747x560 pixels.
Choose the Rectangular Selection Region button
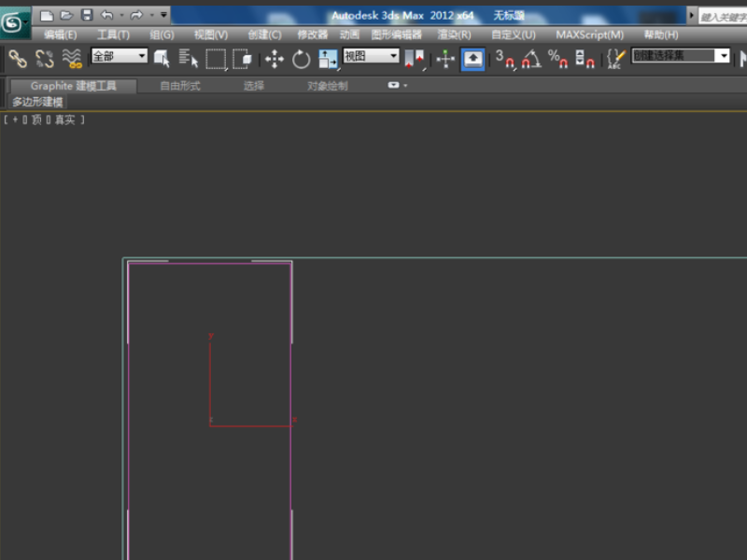(216, 60)
